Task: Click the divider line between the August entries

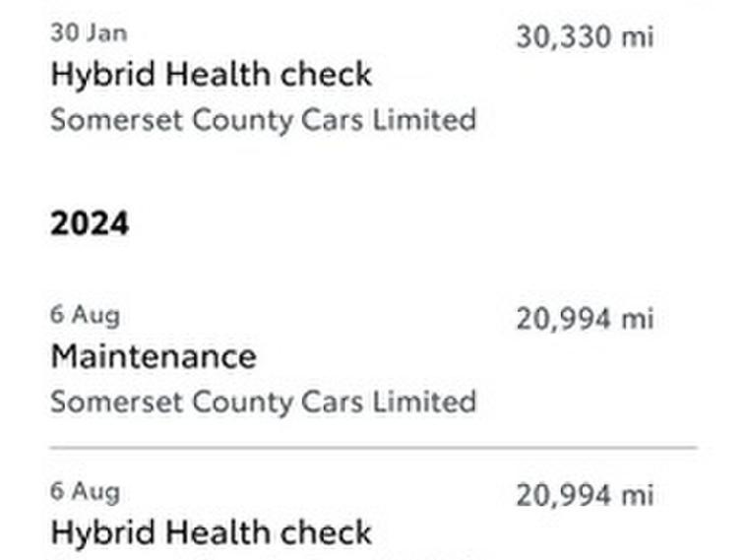Action: pyautogui.click(x=373, y=447)
